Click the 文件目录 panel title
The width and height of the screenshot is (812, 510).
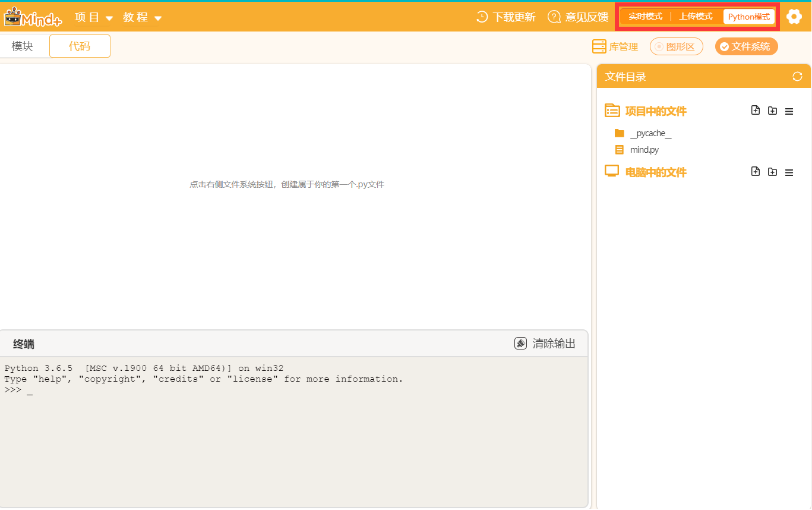coord(625,77)
